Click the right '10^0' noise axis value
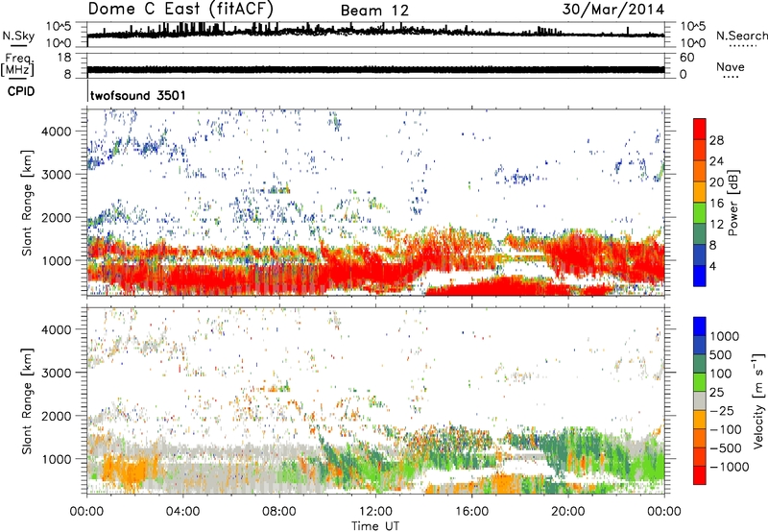The width and height of the screenshot is (768, 532). 693,43
